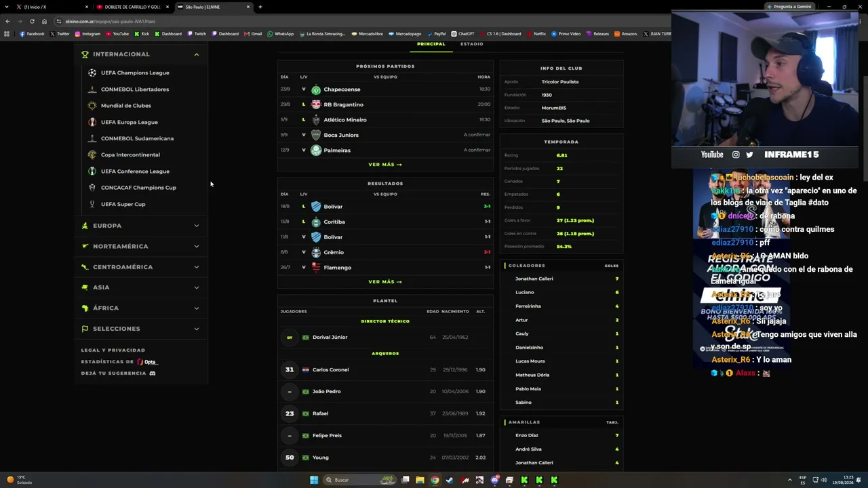Switch to the Estadio tab
This screenshot has width=868, height=488.
(x=472, y=44)
